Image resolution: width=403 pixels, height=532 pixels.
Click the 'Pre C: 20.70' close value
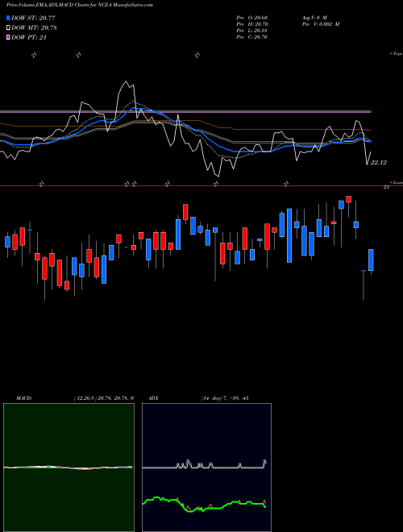[x=251, y=37]
